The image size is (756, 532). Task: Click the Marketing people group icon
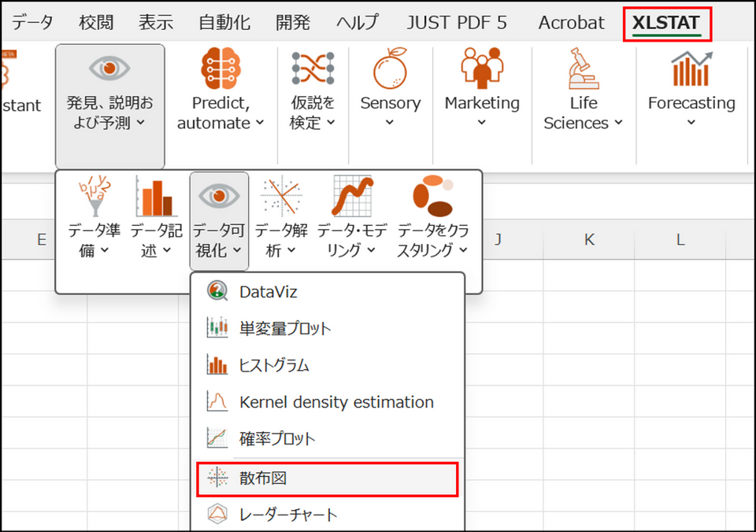(x=482, y=68)
